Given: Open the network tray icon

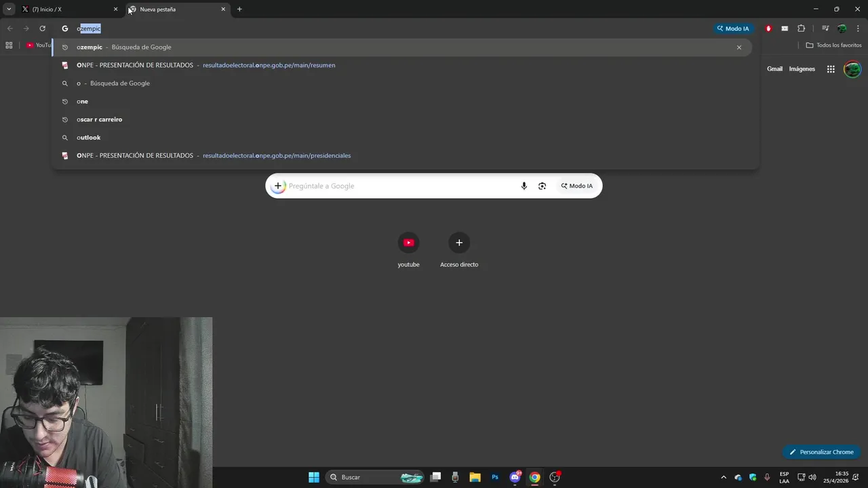Looking at the screenshot, I should coord(801,477).
